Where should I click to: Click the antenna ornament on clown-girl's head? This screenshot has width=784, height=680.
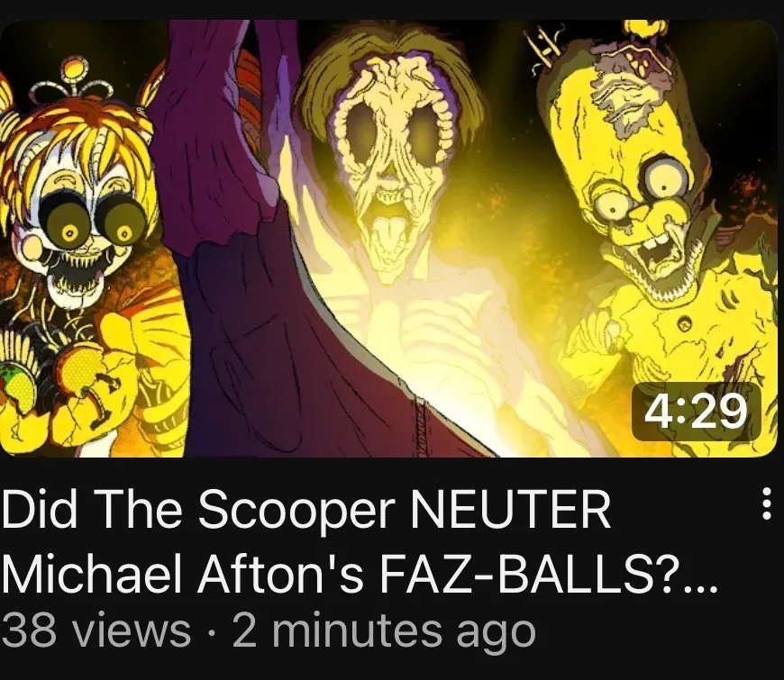pyautogui.click(x=75, y=80)
